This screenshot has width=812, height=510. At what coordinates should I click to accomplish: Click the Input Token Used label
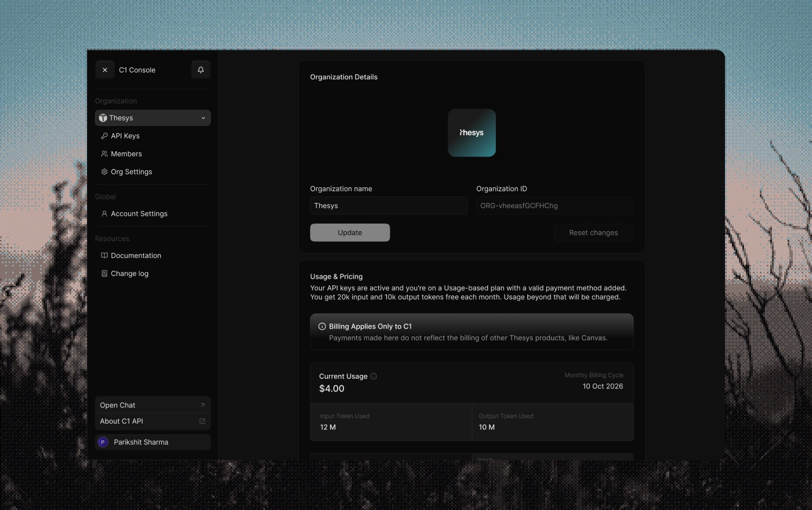345,416
